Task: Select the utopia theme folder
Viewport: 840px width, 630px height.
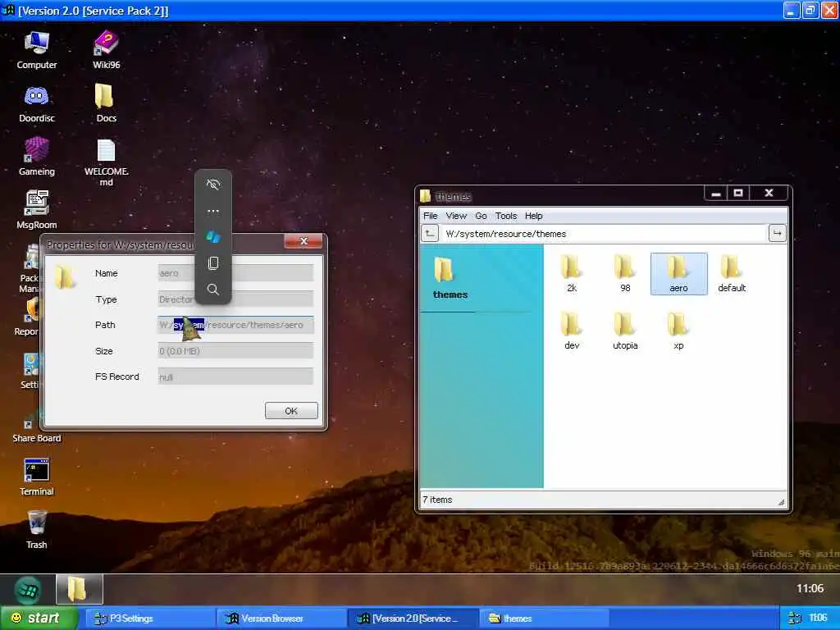Action: point(624,331)
